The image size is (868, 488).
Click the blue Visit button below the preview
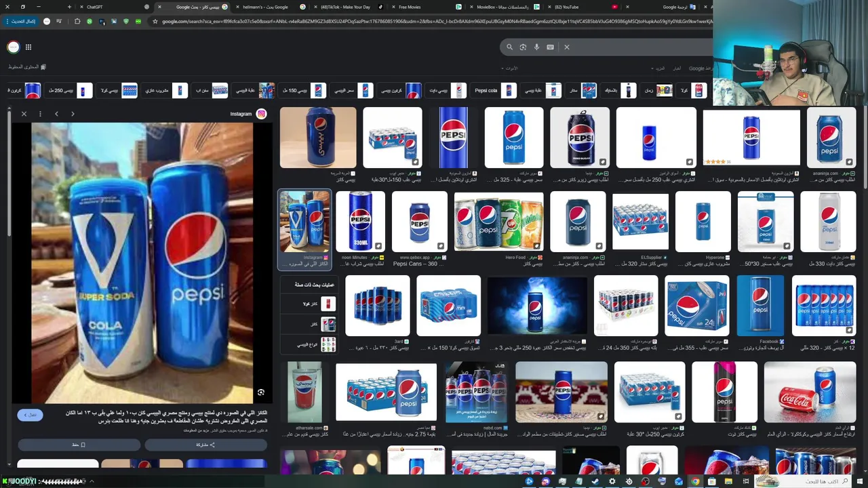[30, 415]
